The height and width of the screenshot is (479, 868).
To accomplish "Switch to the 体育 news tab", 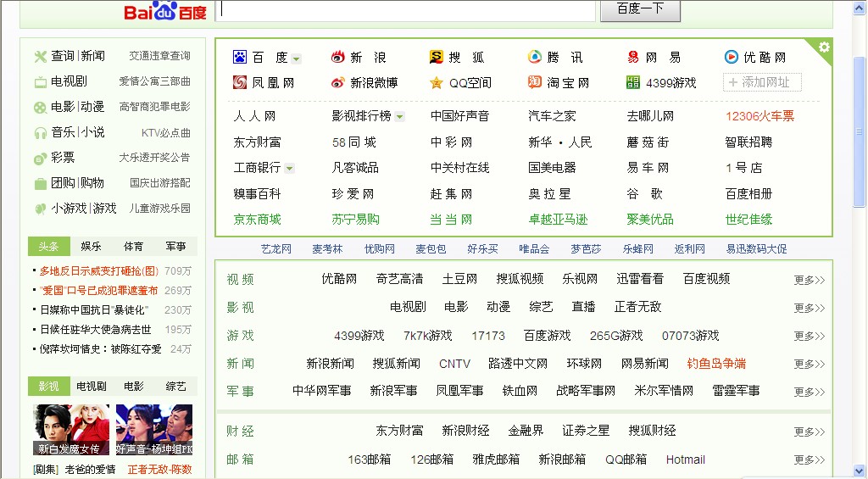I will click(133, 247).
